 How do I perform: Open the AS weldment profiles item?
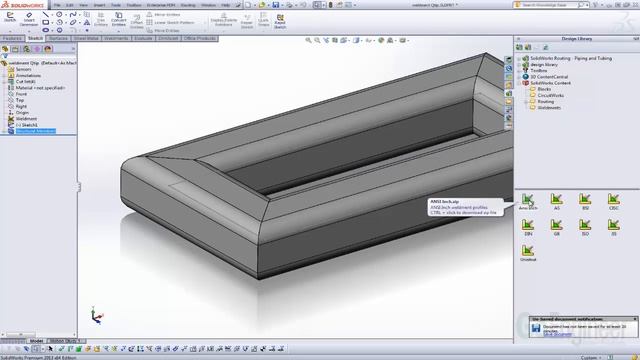pos(556,202)
